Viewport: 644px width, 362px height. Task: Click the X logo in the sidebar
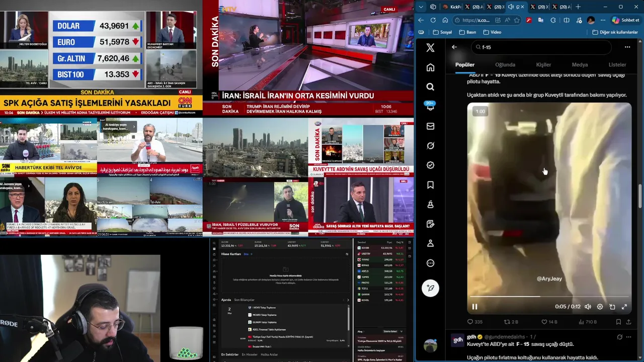click(430, 48)
